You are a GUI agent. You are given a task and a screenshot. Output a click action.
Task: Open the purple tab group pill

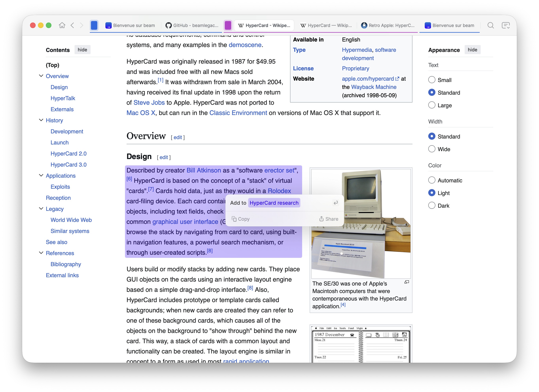pyautogui.click(x=228, y=25)
